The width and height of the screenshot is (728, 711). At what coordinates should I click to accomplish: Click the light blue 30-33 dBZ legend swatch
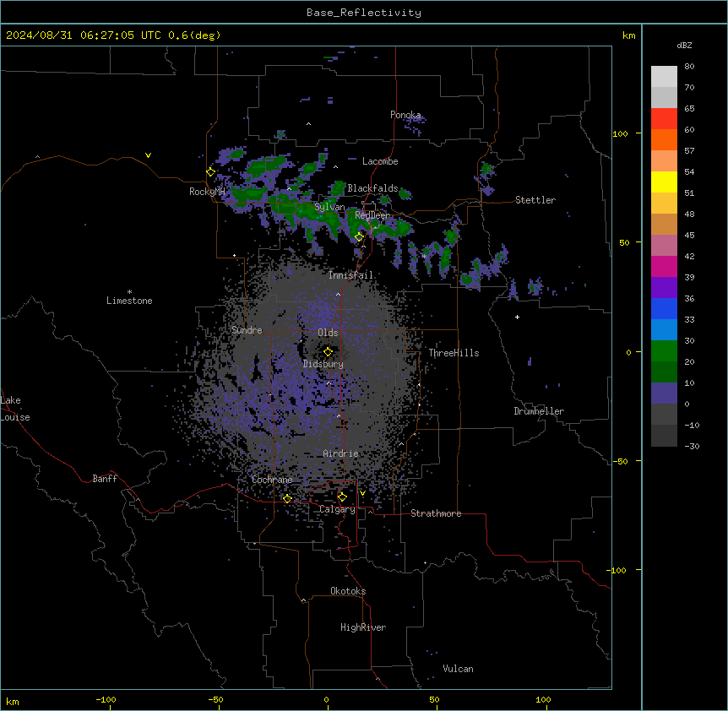click(x=664, y=330)
